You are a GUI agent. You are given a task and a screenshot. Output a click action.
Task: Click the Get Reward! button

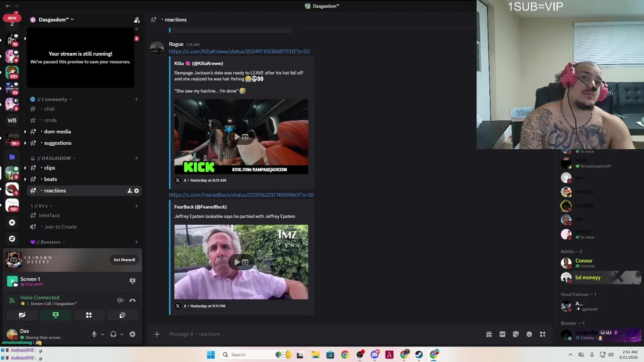coord(124,260)
